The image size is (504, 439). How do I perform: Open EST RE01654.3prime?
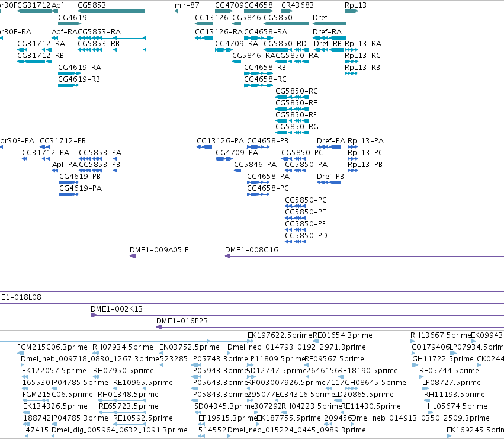click(x=342, y=335)
